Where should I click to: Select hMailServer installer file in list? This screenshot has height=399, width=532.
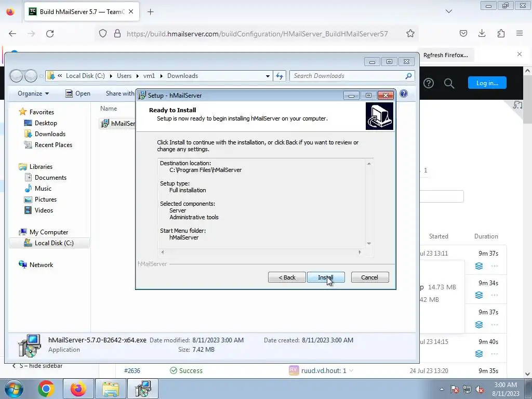[117, 124]
